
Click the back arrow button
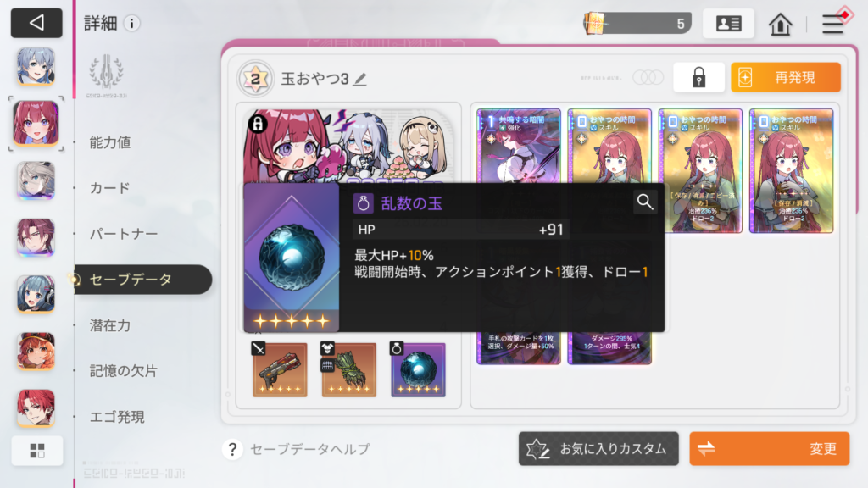coord(36,23)
